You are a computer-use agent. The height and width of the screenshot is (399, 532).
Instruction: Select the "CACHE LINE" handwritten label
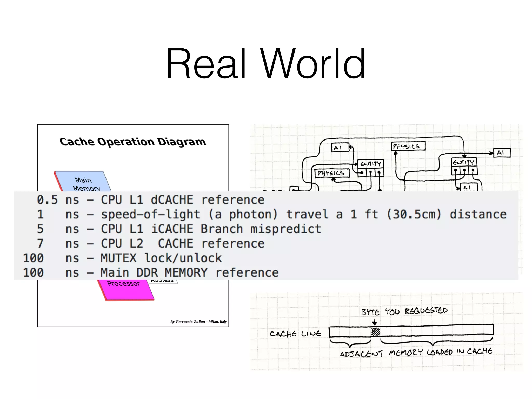295,334
